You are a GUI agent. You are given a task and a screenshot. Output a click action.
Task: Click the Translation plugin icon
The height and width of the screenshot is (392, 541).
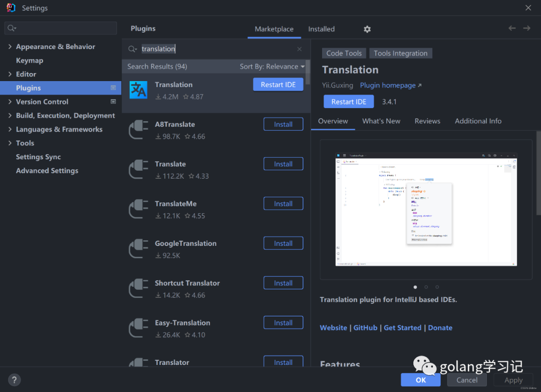tap(138, 90)
